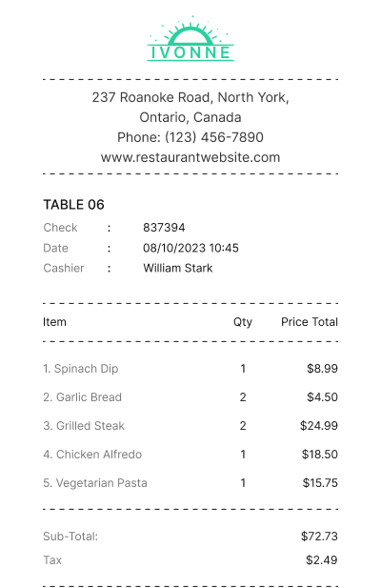Click the 237 Roanoke Road address line

(x=190, y=97)
